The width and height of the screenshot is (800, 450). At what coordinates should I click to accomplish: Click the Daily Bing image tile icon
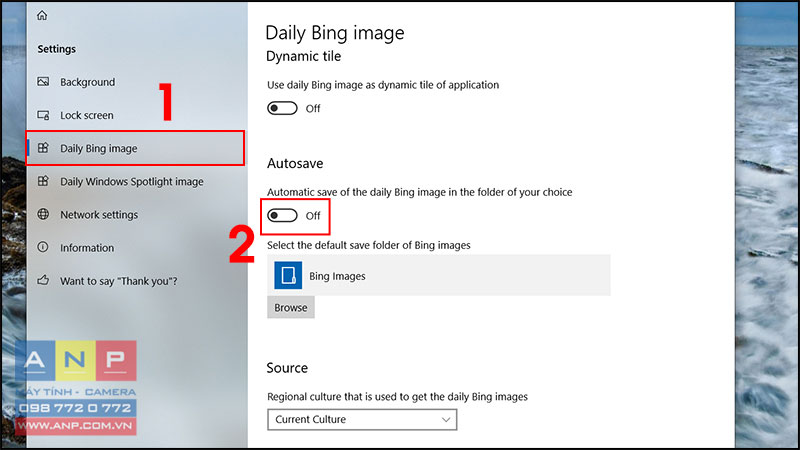click(x=43, y=148)
